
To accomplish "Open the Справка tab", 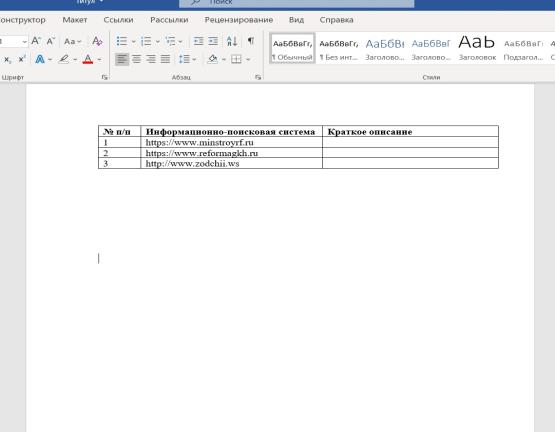I will [337, 20].
